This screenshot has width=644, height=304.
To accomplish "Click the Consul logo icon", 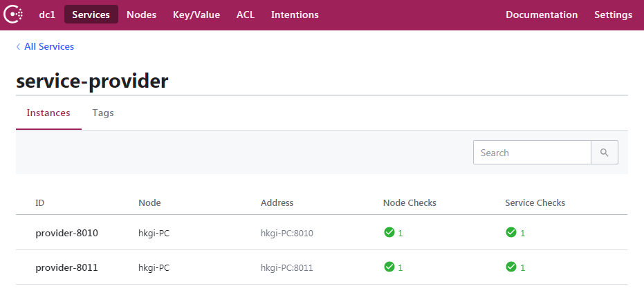I will [14, 15].
